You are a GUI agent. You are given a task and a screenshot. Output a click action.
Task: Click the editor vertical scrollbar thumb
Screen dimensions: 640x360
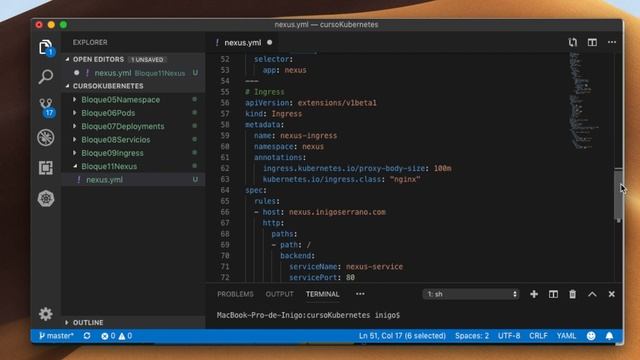coord(618,195)
